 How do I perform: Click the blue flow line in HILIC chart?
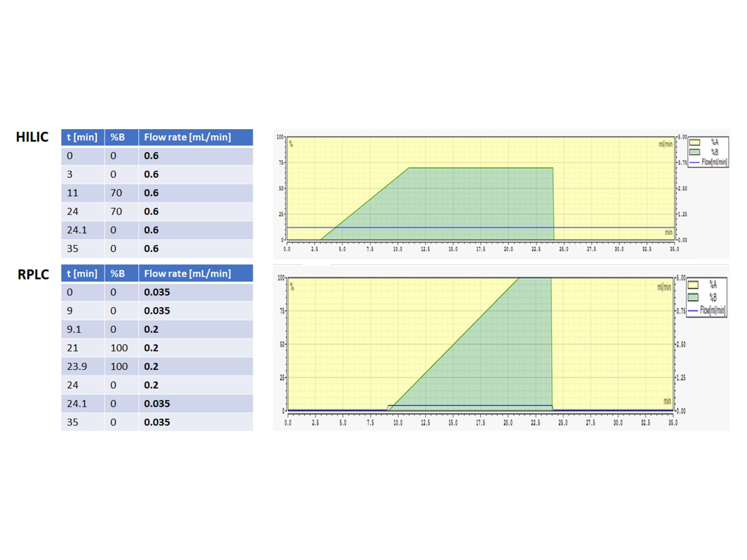tap(481, 227)
